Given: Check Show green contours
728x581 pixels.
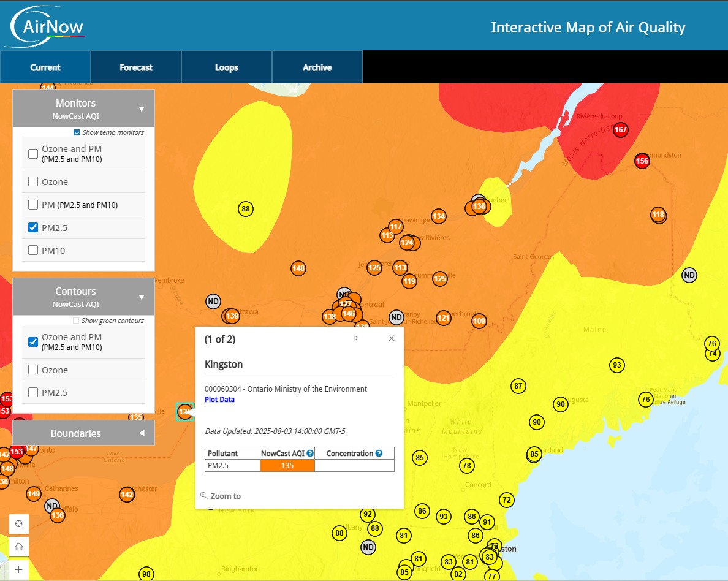Looking at the screenshot, I should (x=76, y=321).
